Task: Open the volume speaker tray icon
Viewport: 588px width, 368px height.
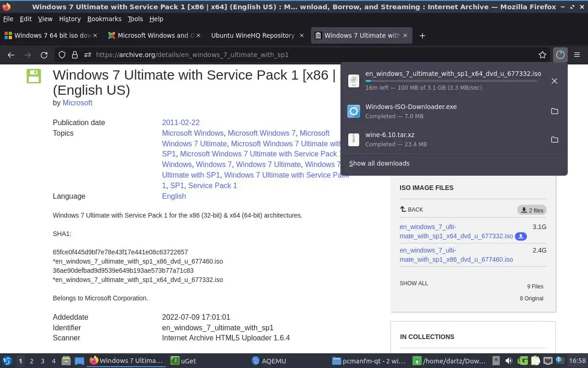Action: 509,361
